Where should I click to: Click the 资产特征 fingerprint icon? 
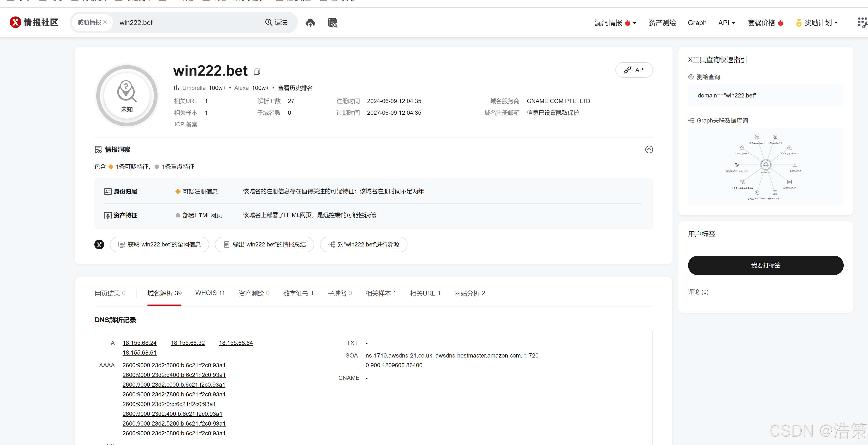(108, 215)
